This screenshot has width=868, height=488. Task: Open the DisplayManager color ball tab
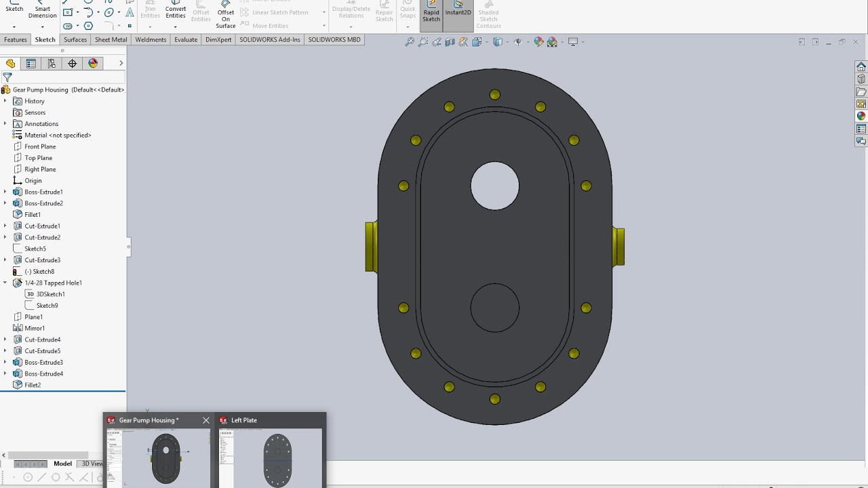(93, 63)
